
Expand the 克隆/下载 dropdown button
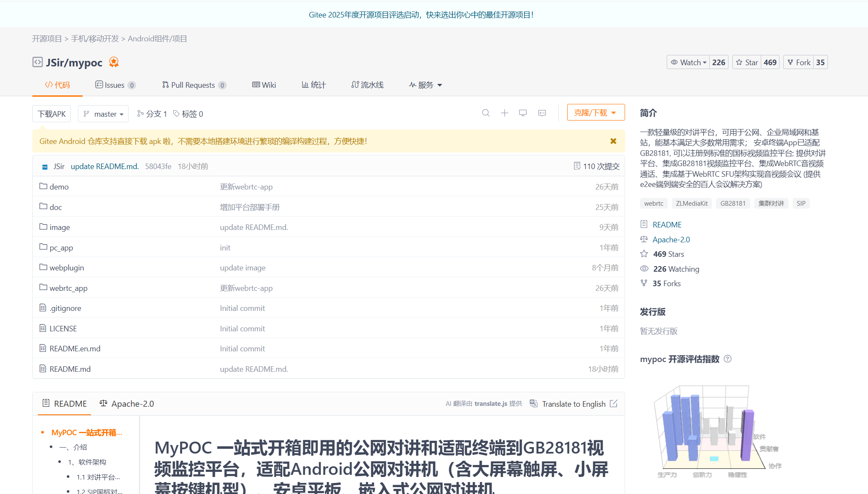(x=595, y=112)
